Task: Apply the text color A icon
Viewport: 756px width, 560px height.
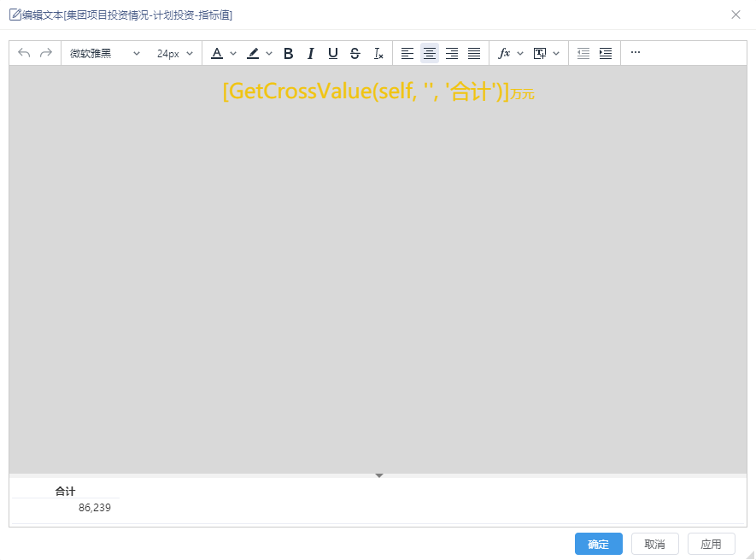Action: point(217,53)
